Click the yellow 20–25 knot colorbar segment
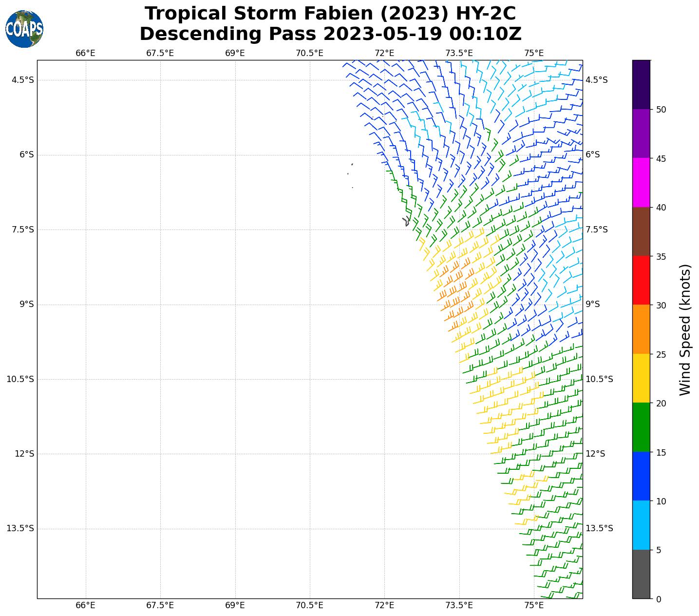The image size is (699, 616). click(641, 378)
